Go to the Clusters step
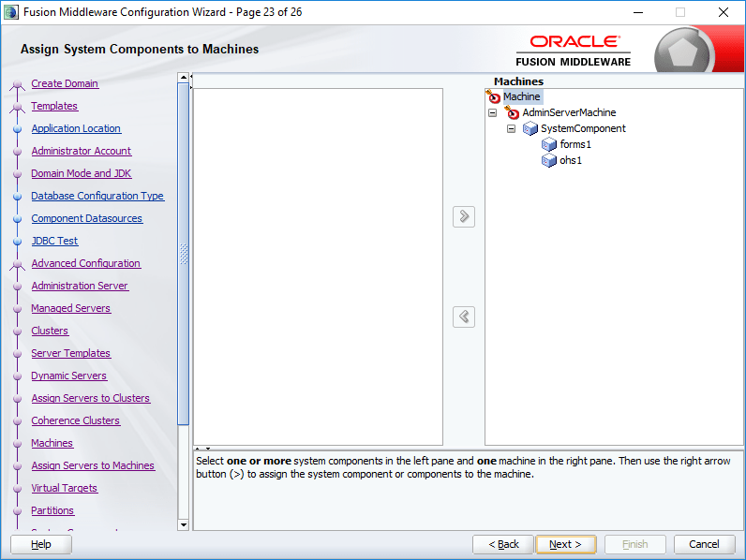 tap(50, 331)
